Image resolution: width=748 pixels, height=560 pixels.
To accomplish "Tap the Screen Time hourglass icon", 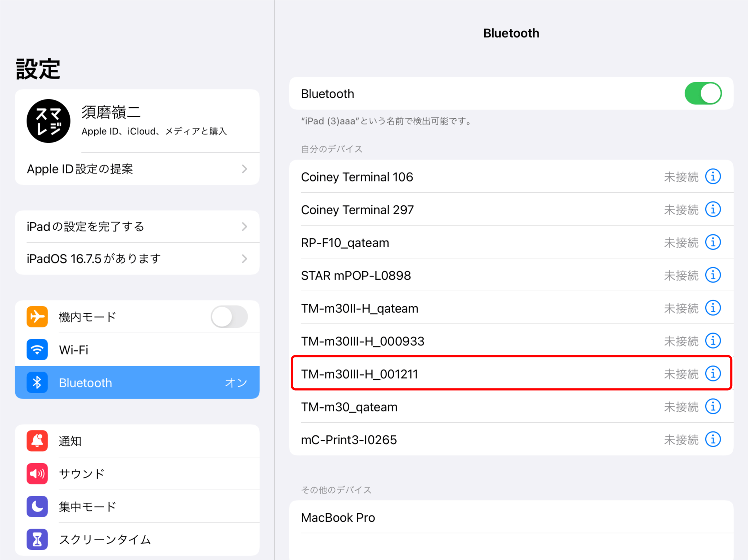I will [x=37, y=539].
